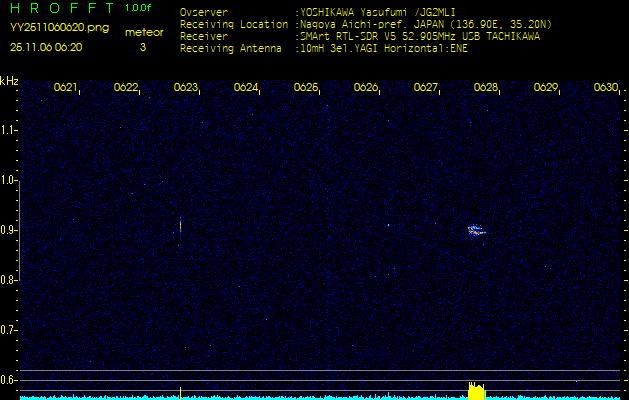Click the 0.7 kHz frequency label
629x400 pixels.
point(7,330)
